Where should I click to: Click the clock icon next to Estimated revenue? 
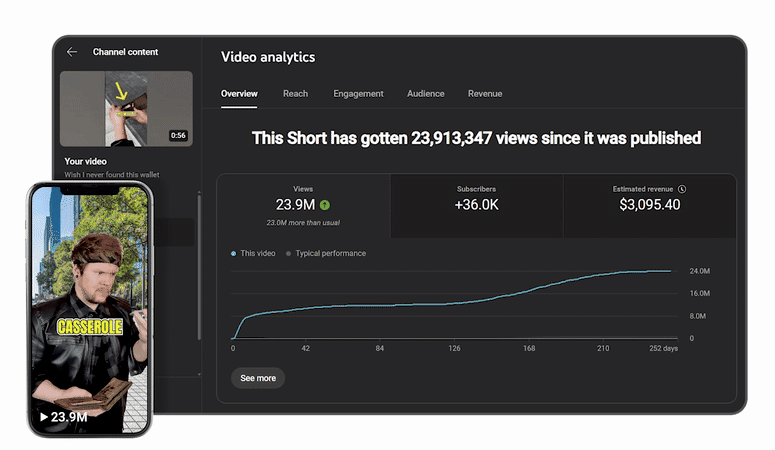pyautogui.click(x=682, y=189)
